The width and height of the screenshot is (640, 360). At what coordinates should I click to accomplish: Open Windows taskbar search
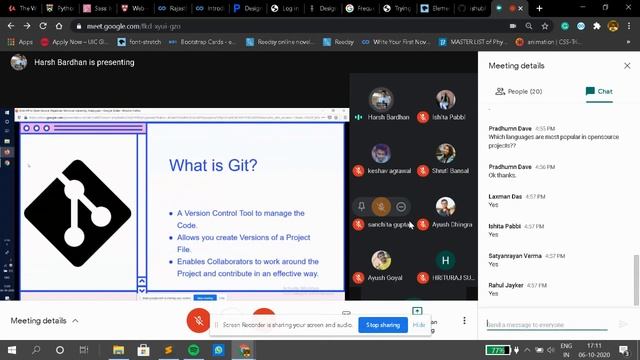[x=36, y=350]
